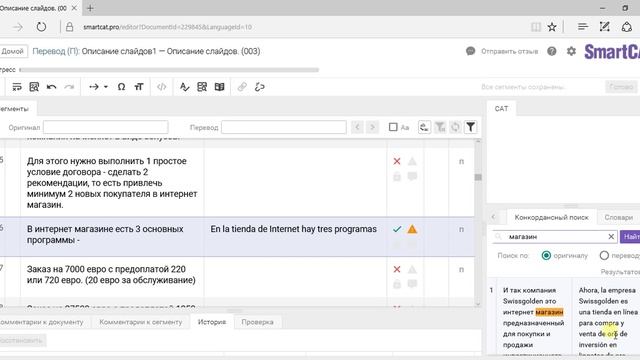Switch to the Проверка tab

tap(257, 322)
